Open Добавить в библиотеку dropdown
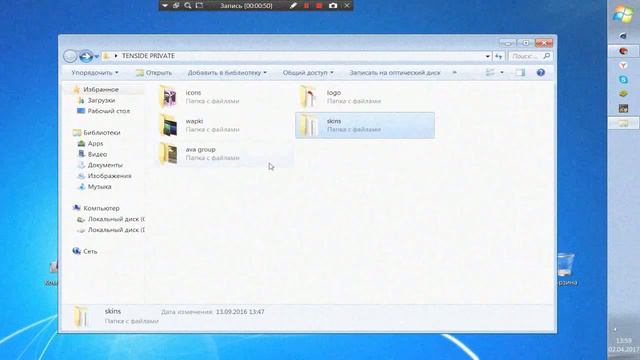The height and width of the screenshot is (360, 640). [x=227, y=73]
